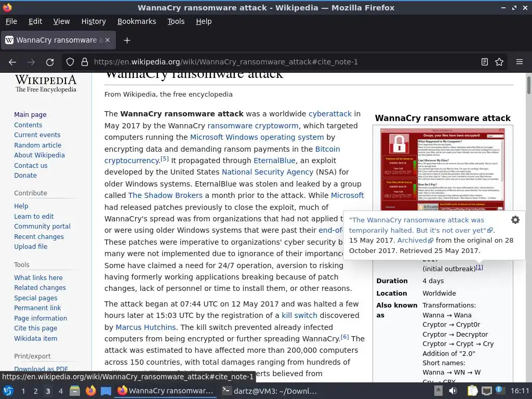Open the Edit menu
The height and width of the screenshot is (399, 532).
click(35, 21)
